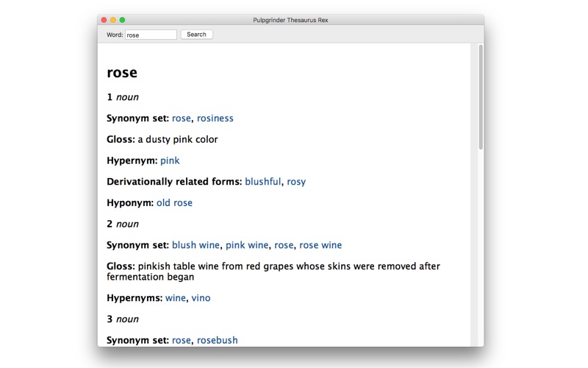
Task: Click the gloss 'a dusty pink color'
Action: click(178, 140)
